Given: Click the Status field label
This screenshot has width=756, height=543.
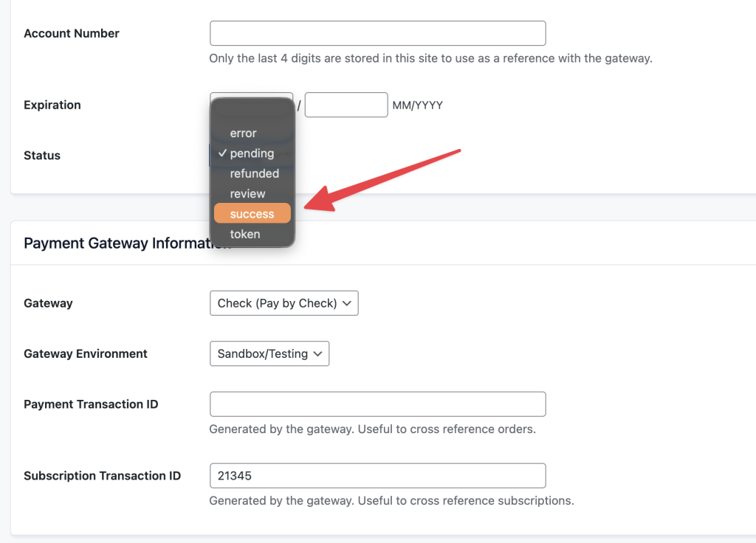Looking at the screenshot, I should coord(42,156).
